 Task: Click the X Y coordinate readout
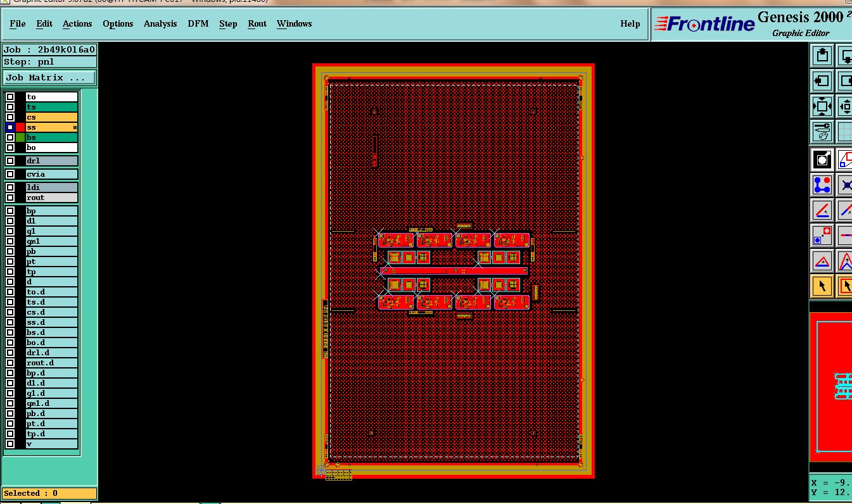tap(831, 488)
